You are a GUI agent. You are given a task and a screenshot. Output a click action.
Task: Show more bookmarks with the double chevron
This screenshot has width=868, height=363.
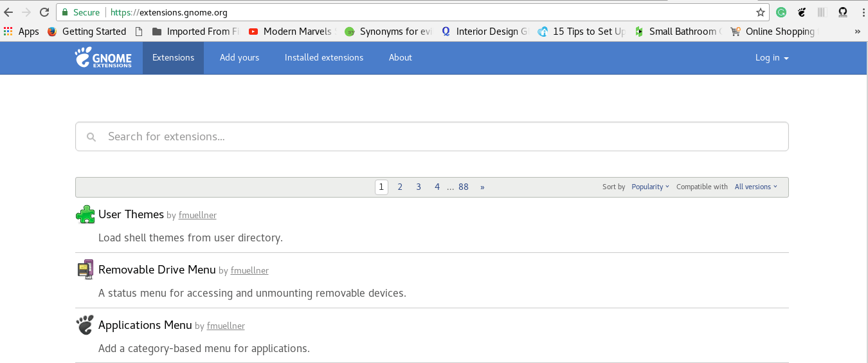point(857,32)
